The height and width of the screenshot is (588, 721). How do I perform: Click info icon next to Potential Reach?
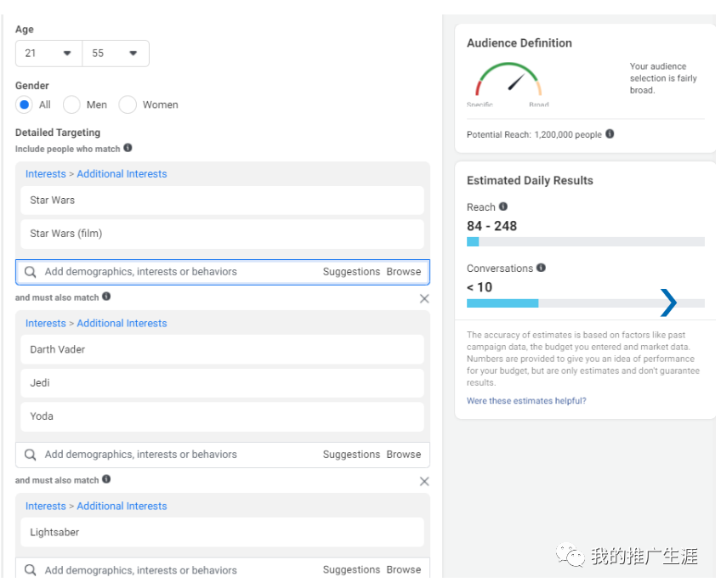coord(610,133)
